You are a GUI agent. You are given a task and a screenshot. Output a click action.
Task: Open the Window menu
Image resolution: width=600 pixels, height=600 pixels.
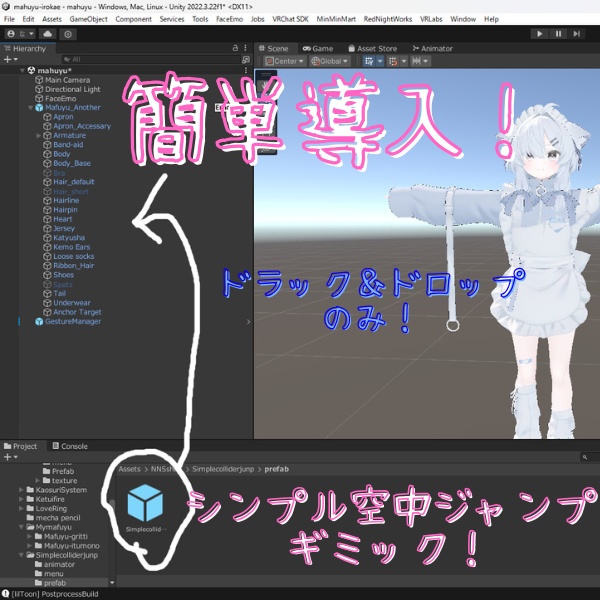tap(463, 19)
